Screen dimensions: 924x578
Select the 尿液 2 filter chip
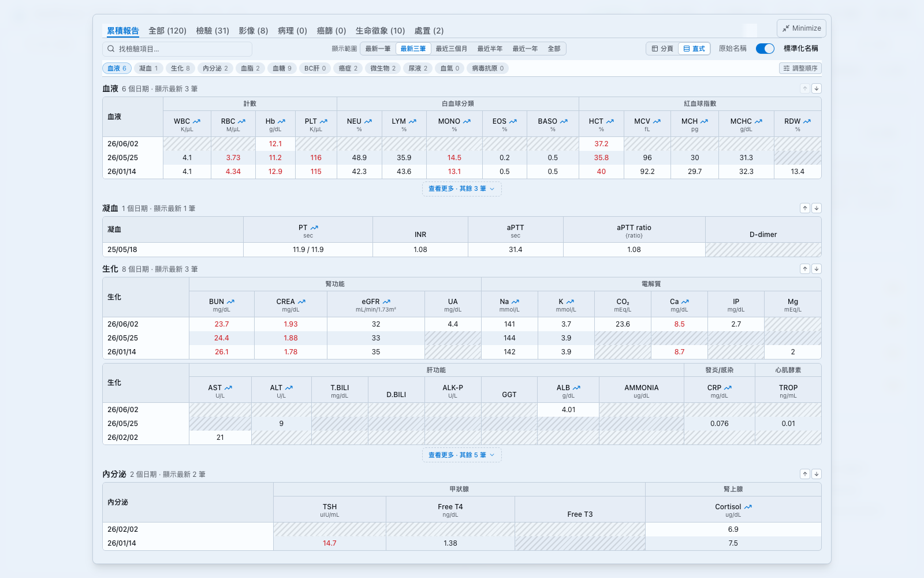click(x=418, y=68)
